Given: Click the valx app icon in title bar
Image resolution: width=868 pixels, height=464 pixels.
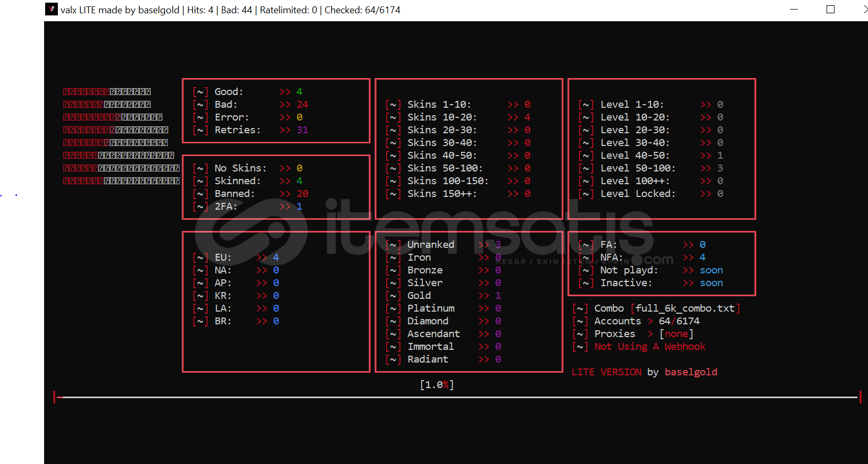Looking at the screenshot, I should (52, 9).
